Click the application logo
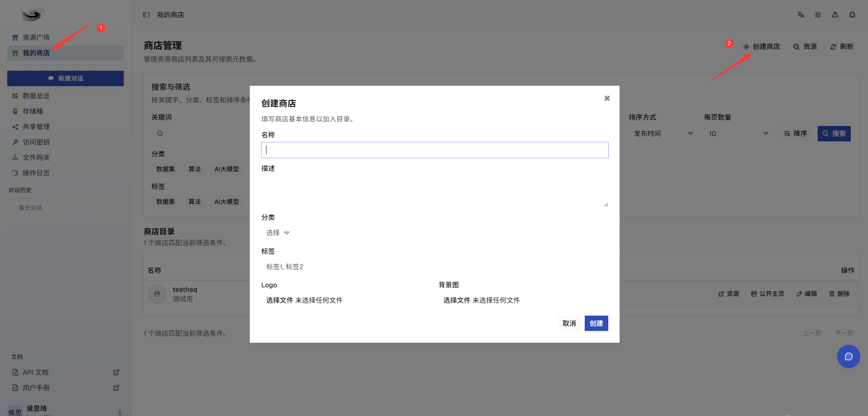Screen dimensions: 868x416 point(33,15)
